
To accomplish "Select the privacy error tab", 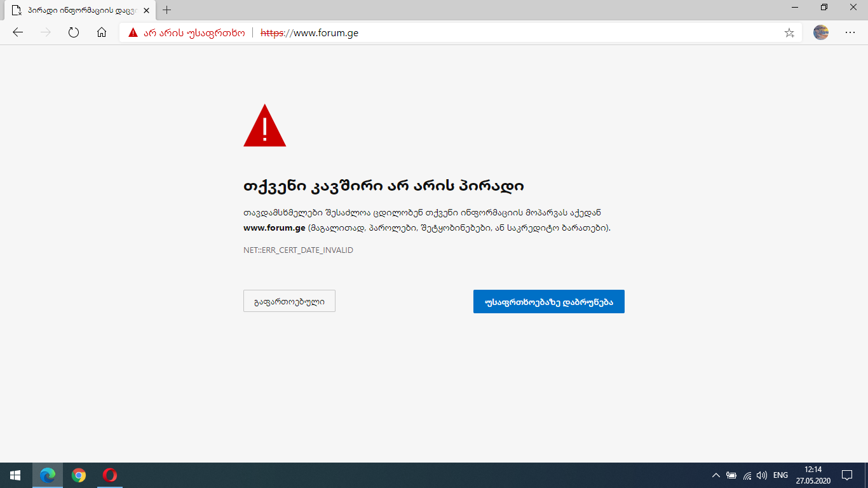I will (80, 10).
